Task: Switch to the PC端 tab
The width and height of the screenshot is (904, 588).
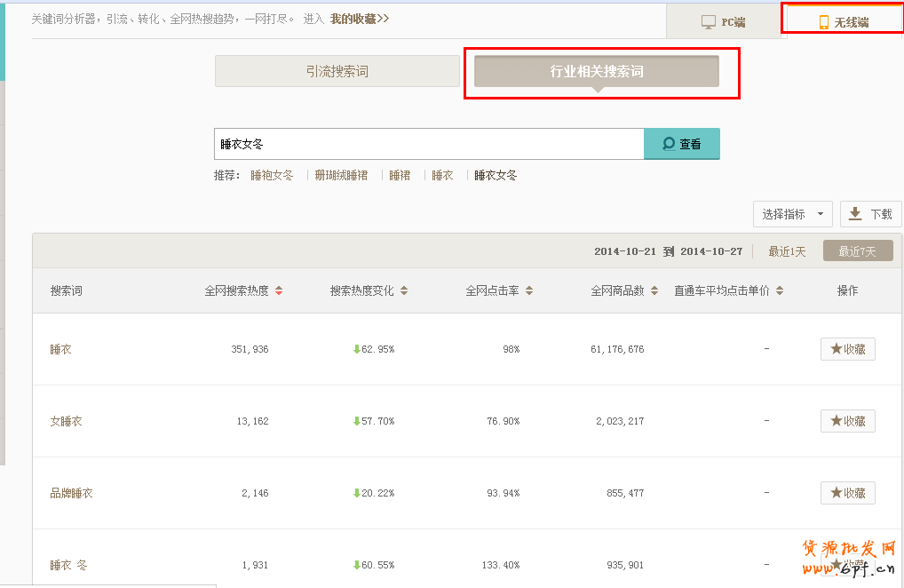Action: (x=724, y=22)
